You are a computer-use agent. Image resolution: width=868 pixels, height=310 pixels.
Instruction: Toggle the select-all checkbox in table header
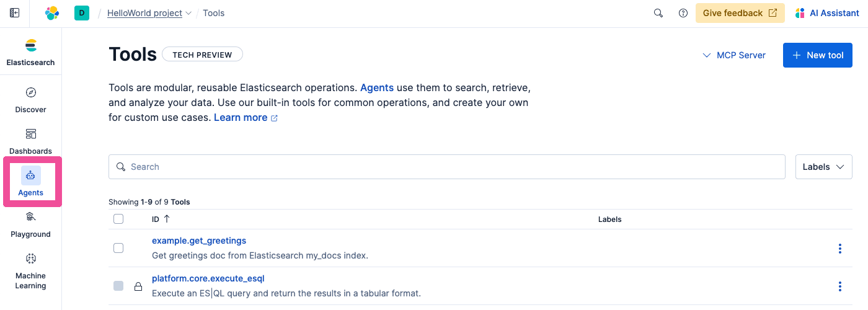coord(118,219)
